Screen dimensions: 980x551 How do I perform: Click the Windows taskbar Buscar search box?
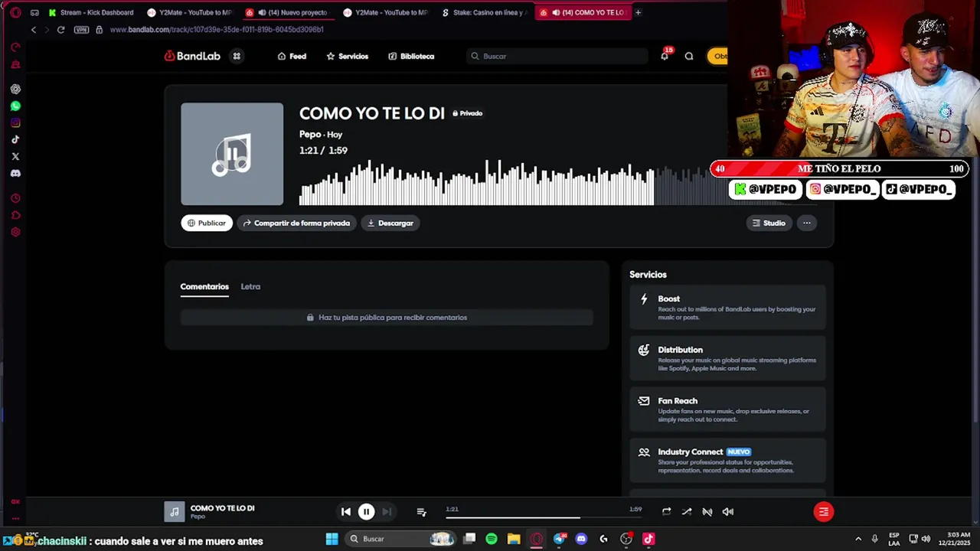point(402,539)
